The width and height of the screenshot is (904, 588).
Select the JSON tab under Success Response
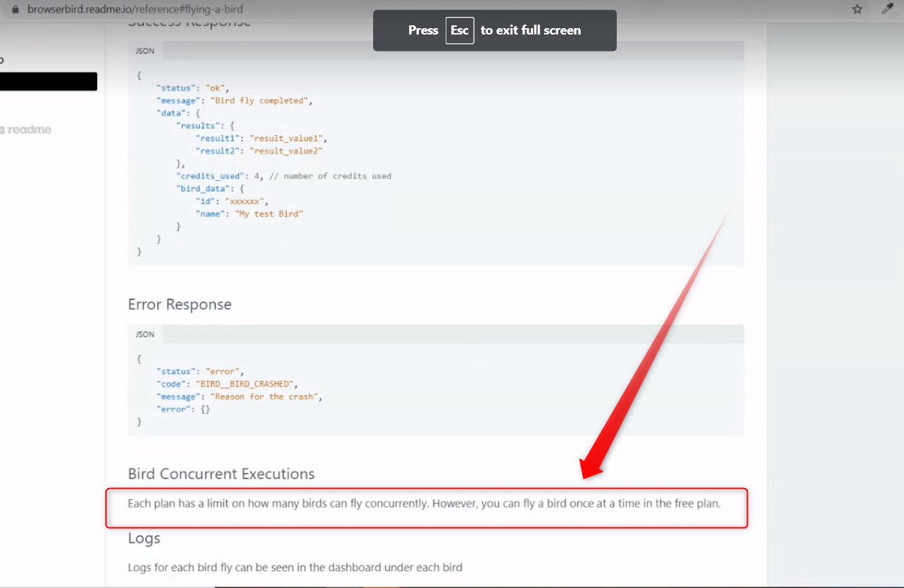pos(145,51)
